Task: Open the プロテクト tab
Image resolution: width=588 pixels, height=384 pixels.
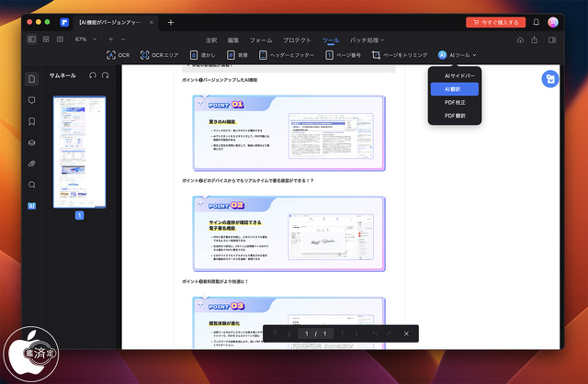Action: (297, 40)
